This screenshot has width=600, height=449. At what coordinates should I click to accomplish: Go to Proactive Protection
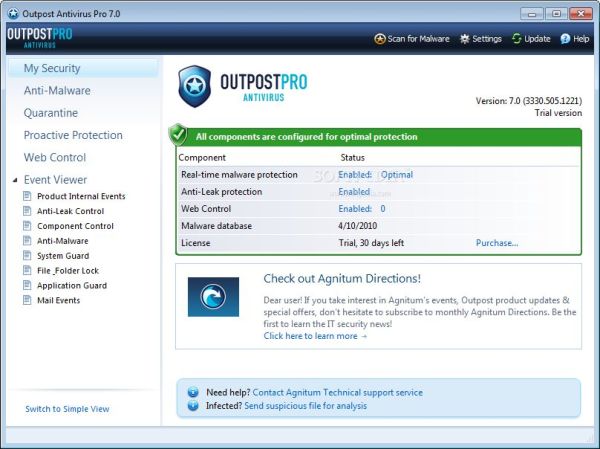73,135
